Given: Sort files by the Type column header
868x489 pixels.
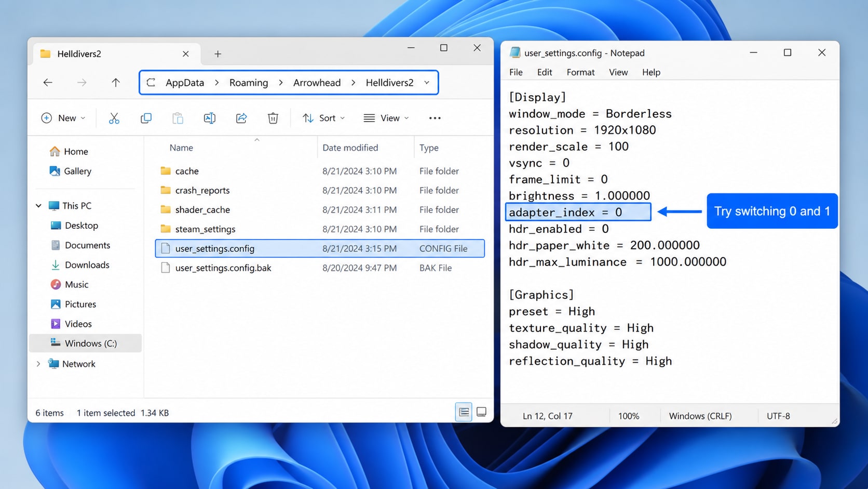Looking at the screenshot, I should click(429, 148).
